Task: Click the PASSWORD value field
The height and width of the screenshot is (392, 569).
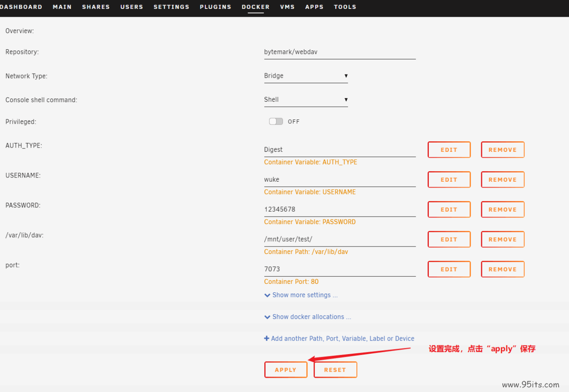Action: coord(340,209)
